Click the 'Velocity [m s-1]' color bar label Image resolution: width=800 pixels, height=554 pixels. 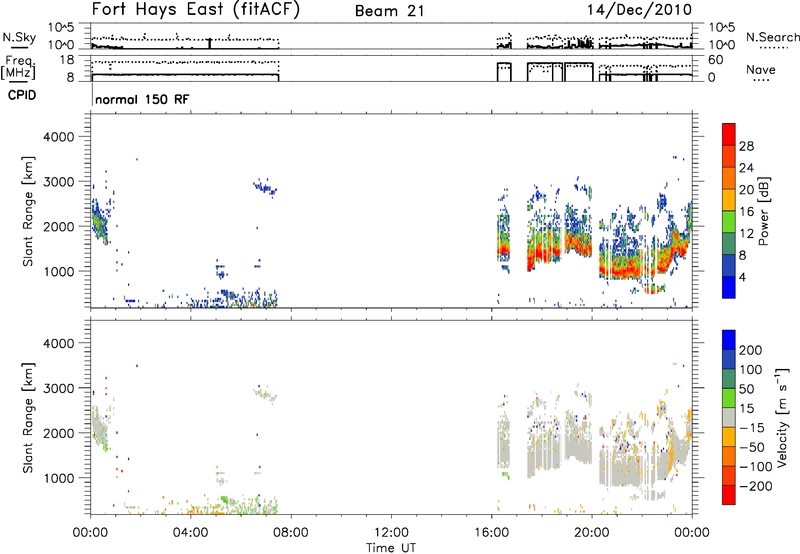click(x=782, y=417)
